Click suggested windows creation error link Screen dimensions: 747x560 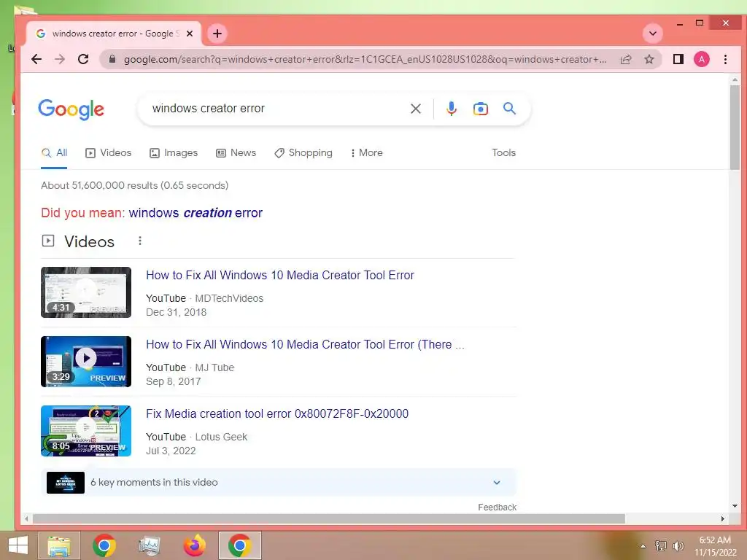click(196, 213)
